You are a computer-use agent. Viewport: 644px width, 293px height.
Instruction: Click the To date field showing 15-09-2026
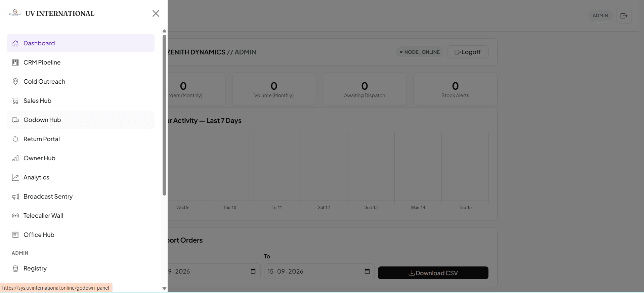coord(319,271)
